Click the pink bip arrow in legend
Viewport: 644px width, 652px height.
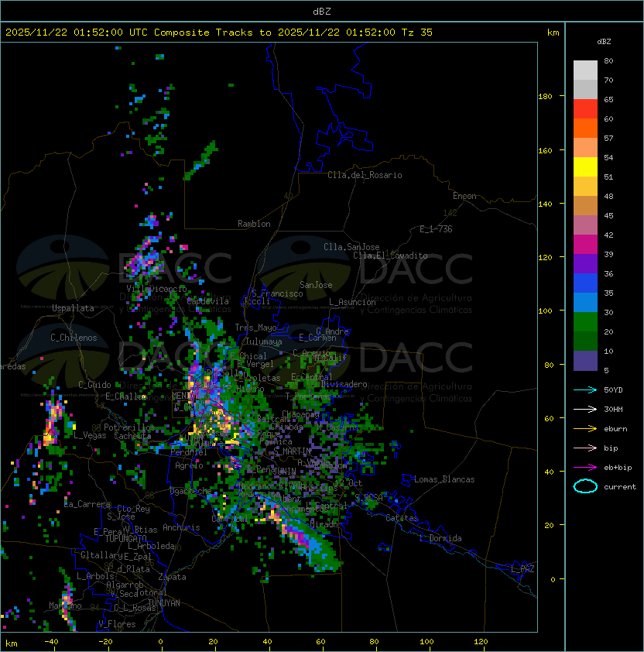(585, 448)
